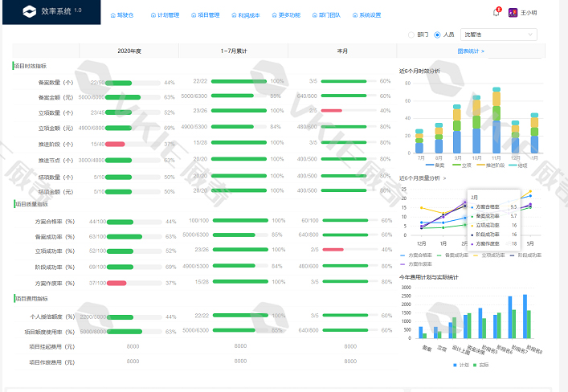The height and width of the screenshot is (392, 568).
Task: Click the home icon beside 驾驶仓
Action: [x=112, y=14]
